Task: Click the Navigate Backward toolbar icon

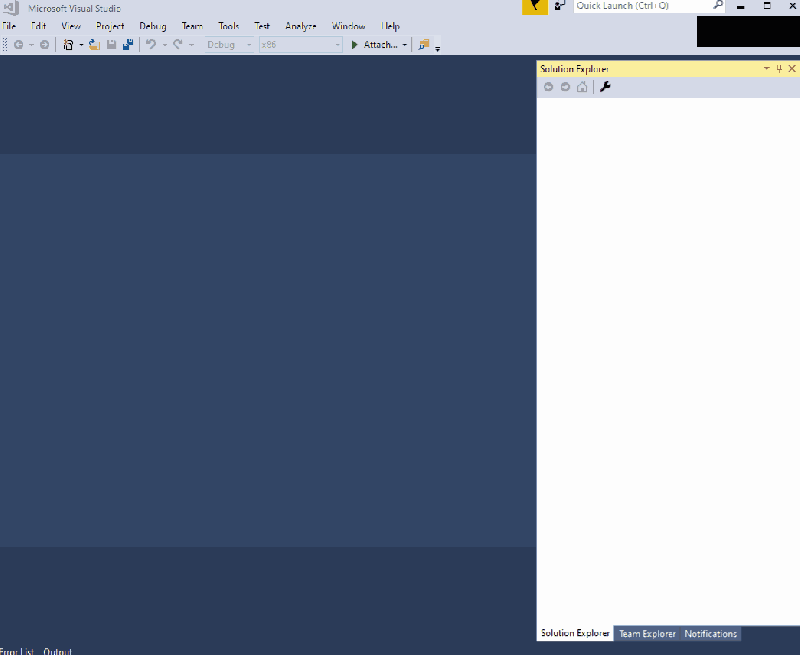Action: (18, 44)
